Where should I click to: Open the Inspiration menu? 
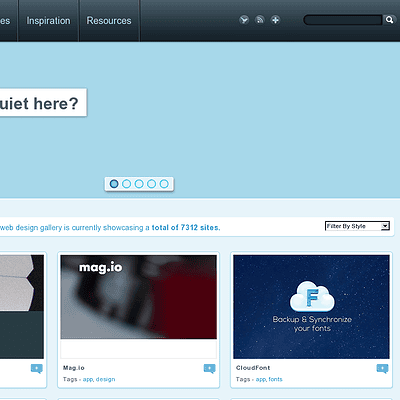click(48, 21)
